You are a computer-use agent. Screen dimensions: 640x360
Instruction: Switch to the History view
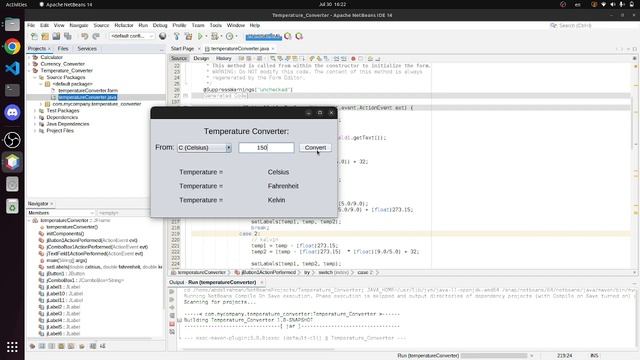[224, 58]
